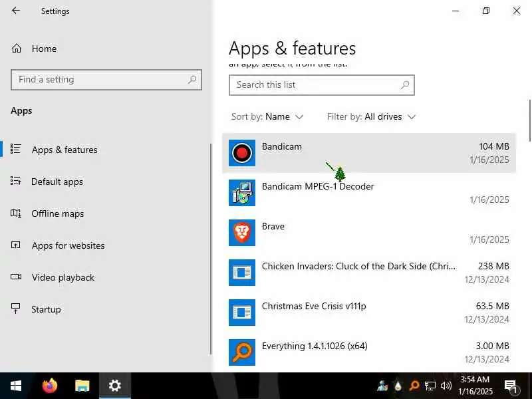The height and width of the screenshot is (399, 532).
Task: Select the Brave entry name
Action: click(x=273, y=226)
